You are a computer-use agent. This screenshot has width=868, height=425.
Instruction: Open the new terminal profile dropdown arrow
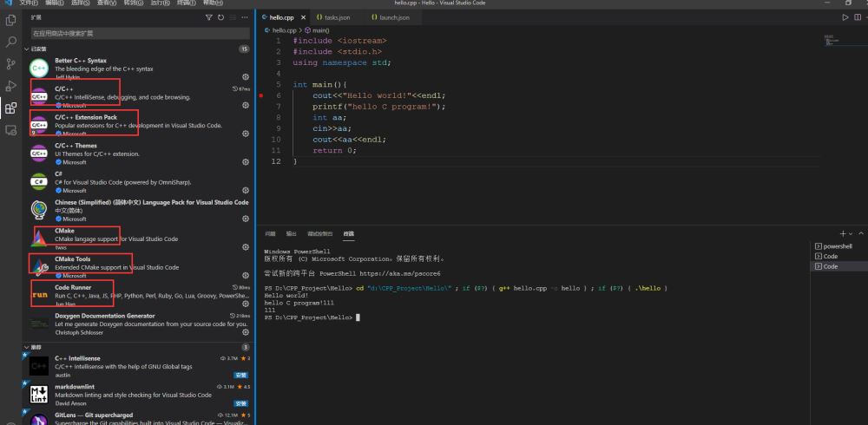pos(851,234)
